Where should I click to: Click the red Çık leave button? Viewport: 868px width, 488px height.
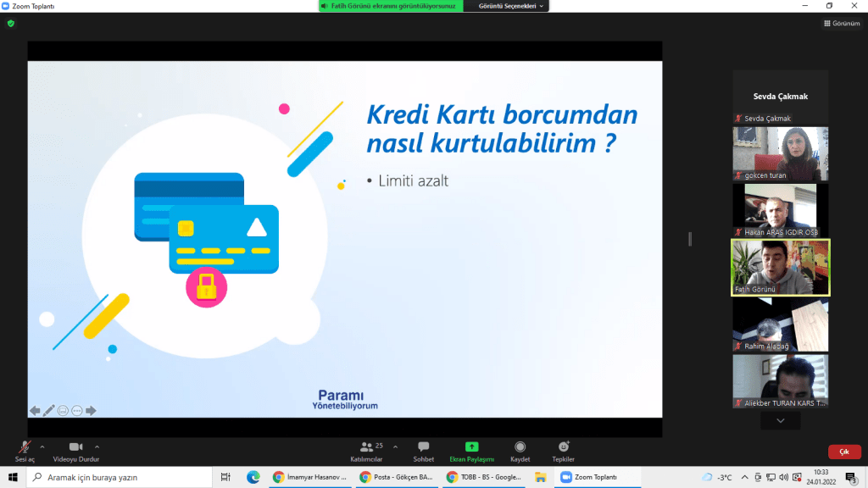tap(843, 452)
